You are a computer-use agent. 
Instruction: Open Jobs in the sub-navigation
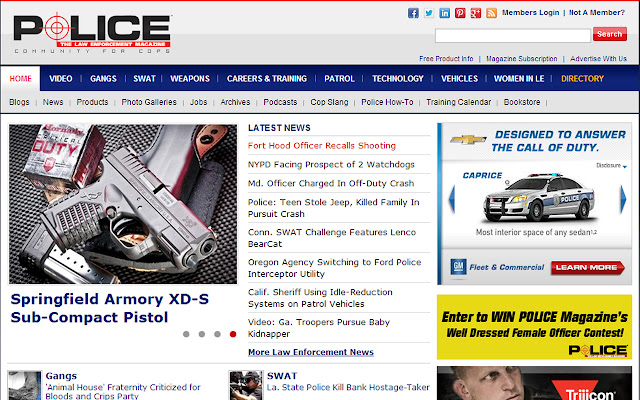click(198, 102)
